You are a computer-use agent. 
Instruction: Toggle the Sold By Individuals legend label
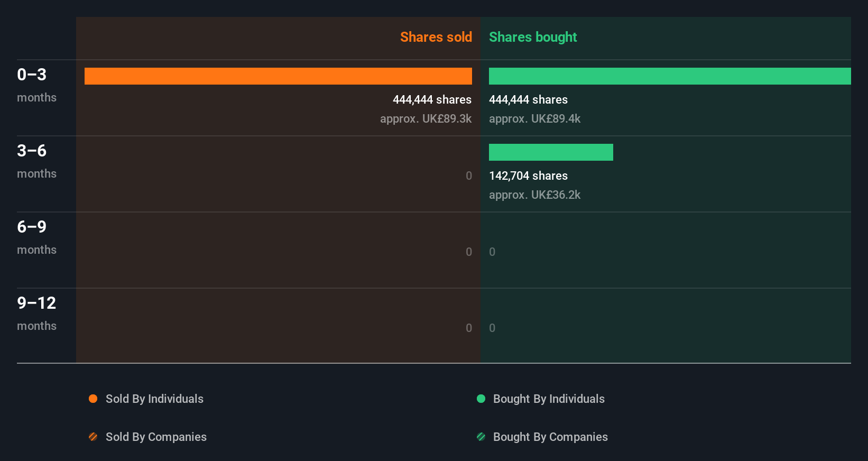[154, 399]
